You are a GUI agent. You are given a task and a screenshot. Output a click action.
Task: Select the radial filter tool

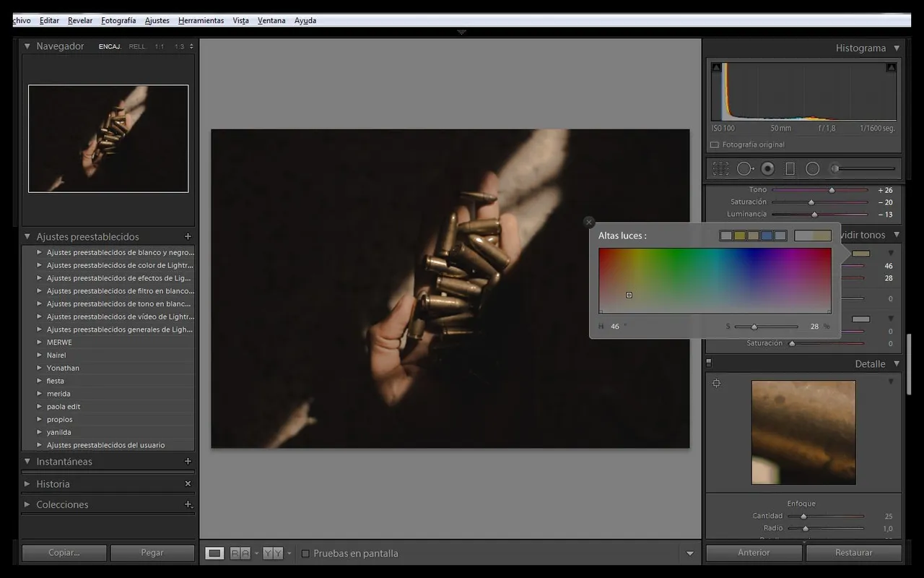pyautogui.click(x=813, y=168)
